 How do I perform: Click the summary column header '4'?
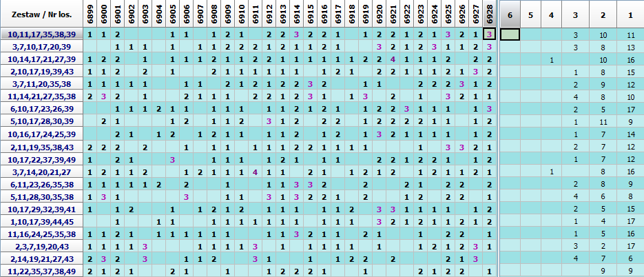[552, 14]
